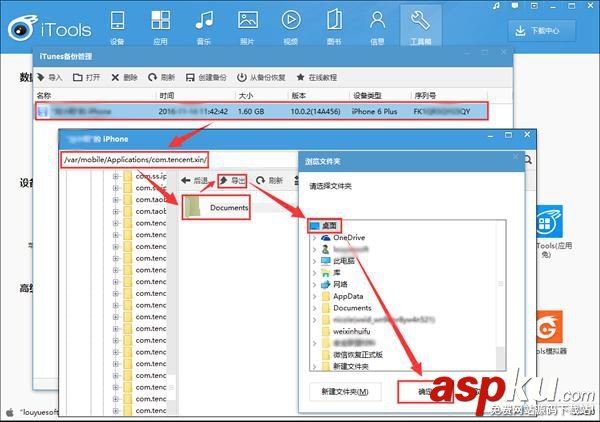Expand the AppData folder node
This screenshot has height=422, width=600.
coord(315,297)
